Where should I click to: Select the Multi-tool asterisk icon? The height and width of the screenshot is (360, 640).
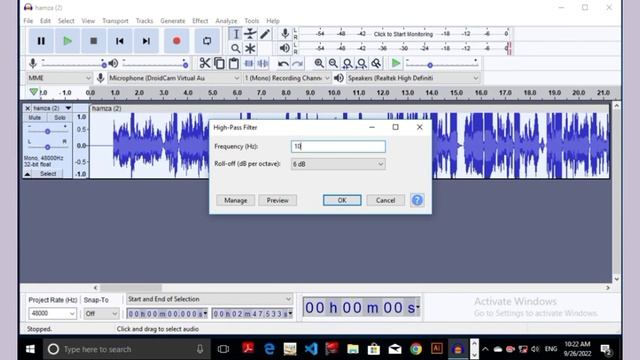coord(250,49)
